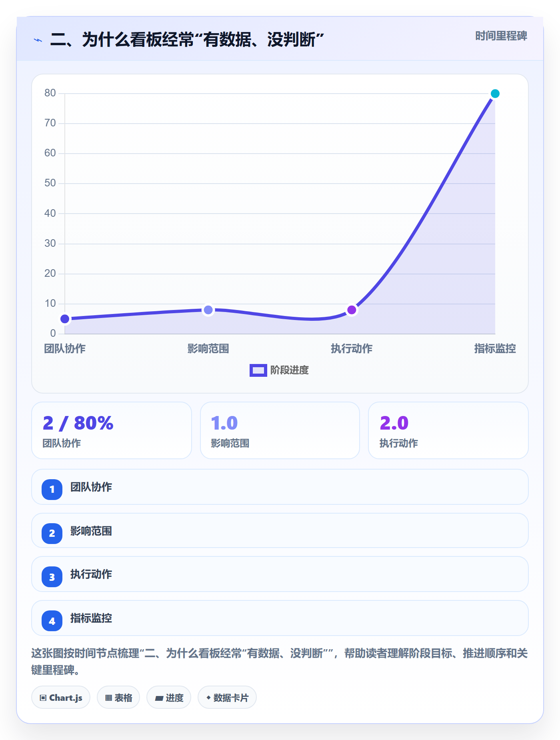Click the 80 y-axis value
Image resolution: width=560 pixels, height=740 pixels.
point(50,93)
